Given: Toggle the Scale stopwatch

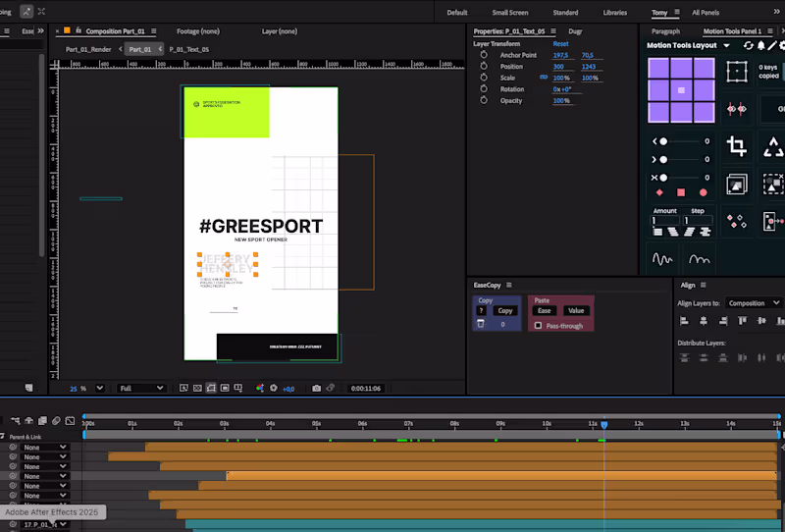Looking at the screenshot, I should [x=484, y=78].
